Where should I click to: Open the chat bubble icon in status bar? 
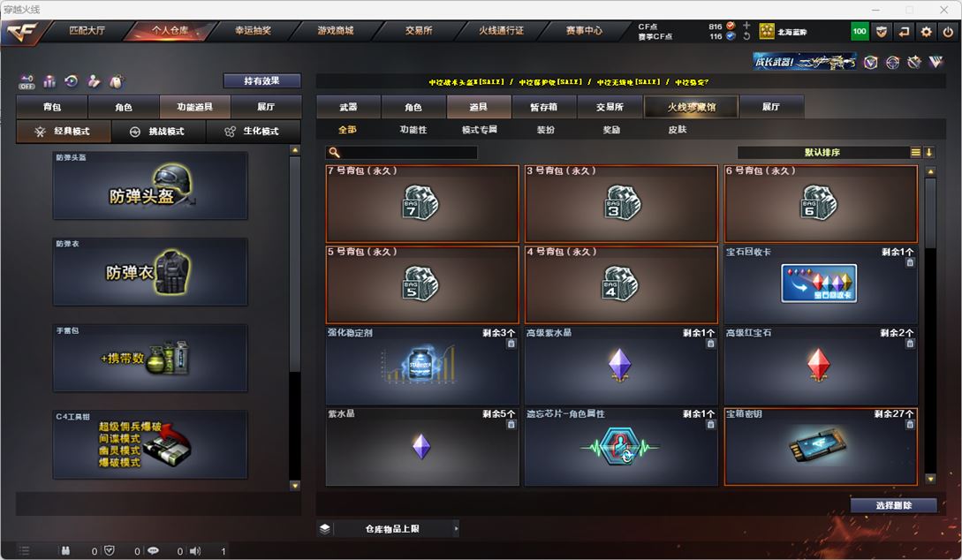point(153,551)
